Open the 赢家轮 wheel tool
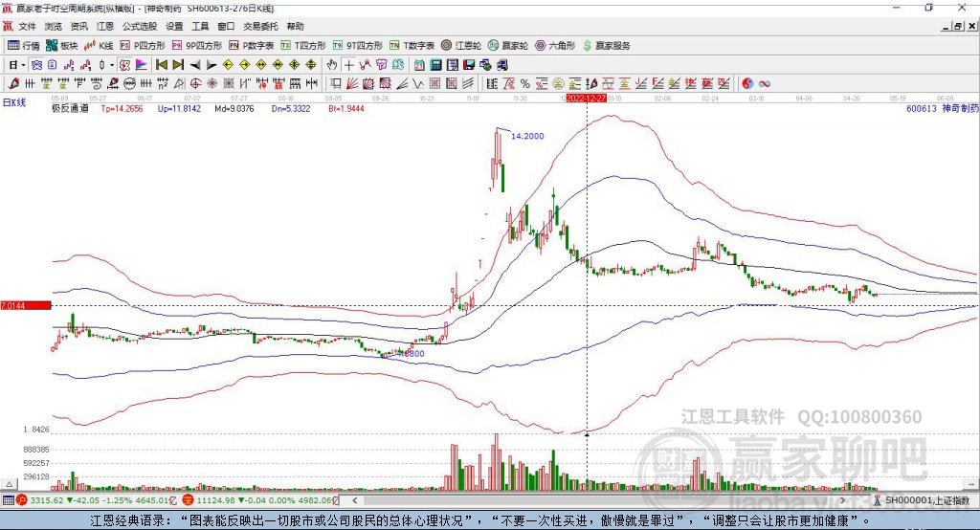The width and height of the screenshot is (980, 530). coord(508,46)
